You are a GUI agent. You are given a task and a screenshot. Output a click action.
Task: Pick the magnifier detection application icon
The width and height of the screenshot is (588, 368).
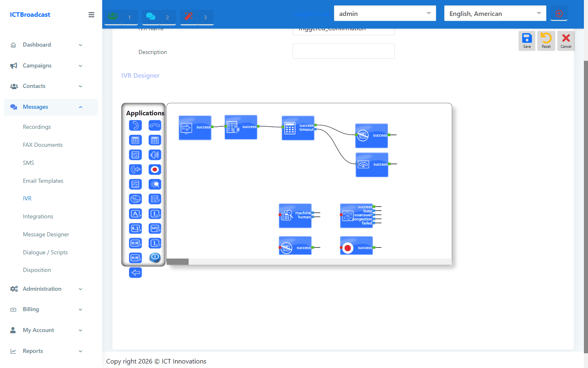(x=155, y=184)
